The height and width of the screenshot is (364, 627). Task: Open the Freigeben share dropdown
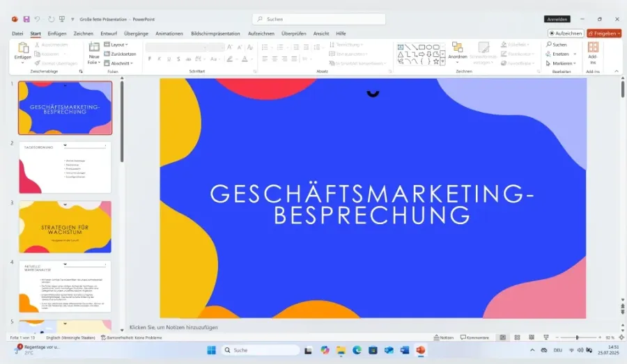click(x=604, y=33)
